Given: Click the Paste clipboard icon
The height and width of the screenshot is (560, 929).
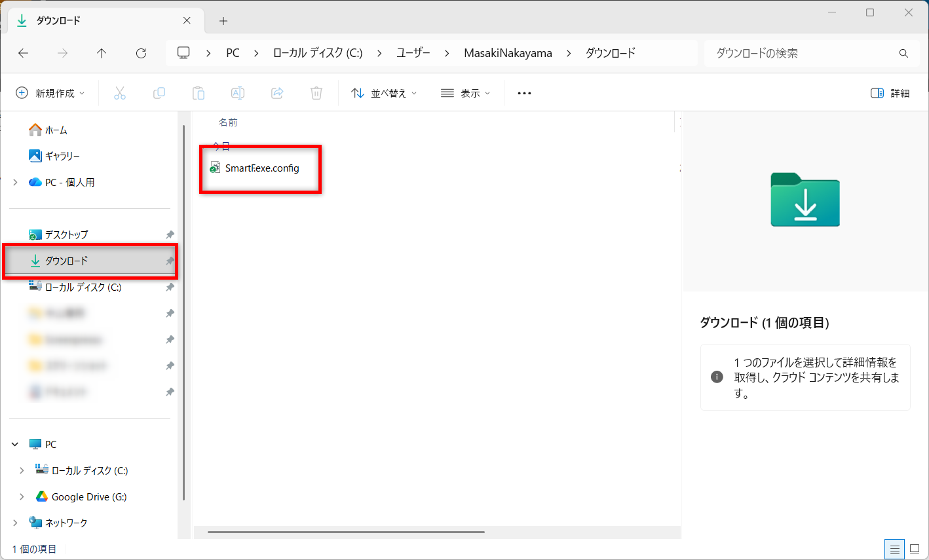Looking at the screenshot, I should coord(199,93).
